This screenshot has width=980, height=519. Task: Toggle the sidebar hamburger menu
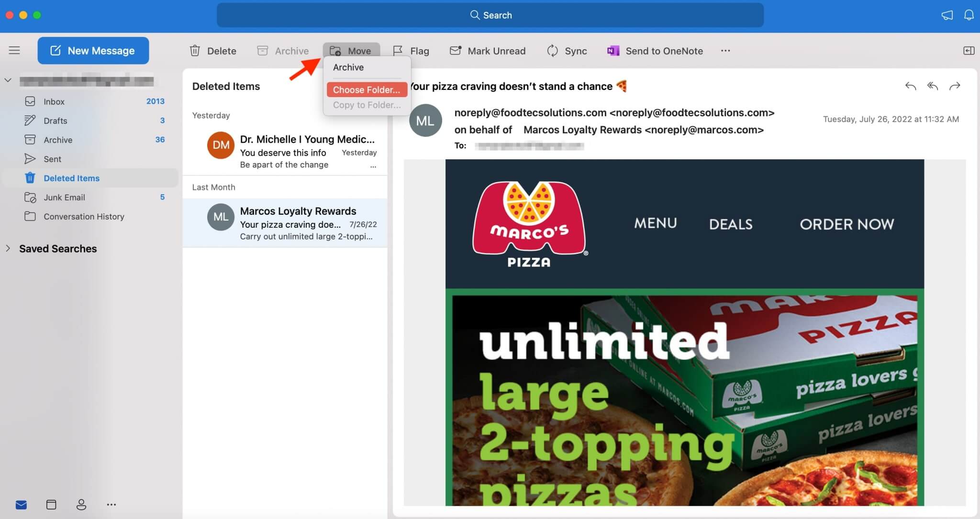coord(14,50)
